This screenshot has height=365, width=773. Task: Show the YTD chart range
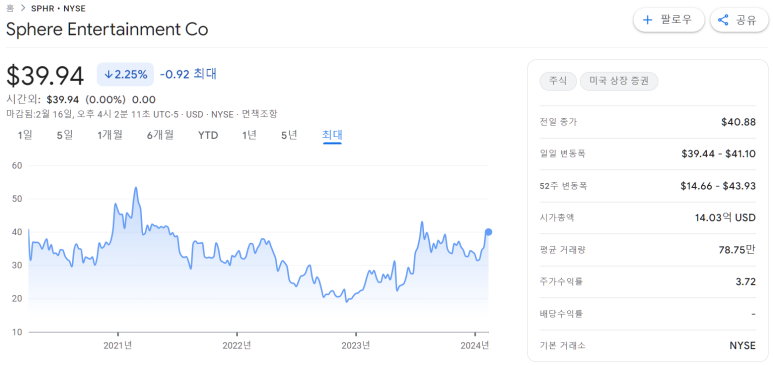click(208, 135)
